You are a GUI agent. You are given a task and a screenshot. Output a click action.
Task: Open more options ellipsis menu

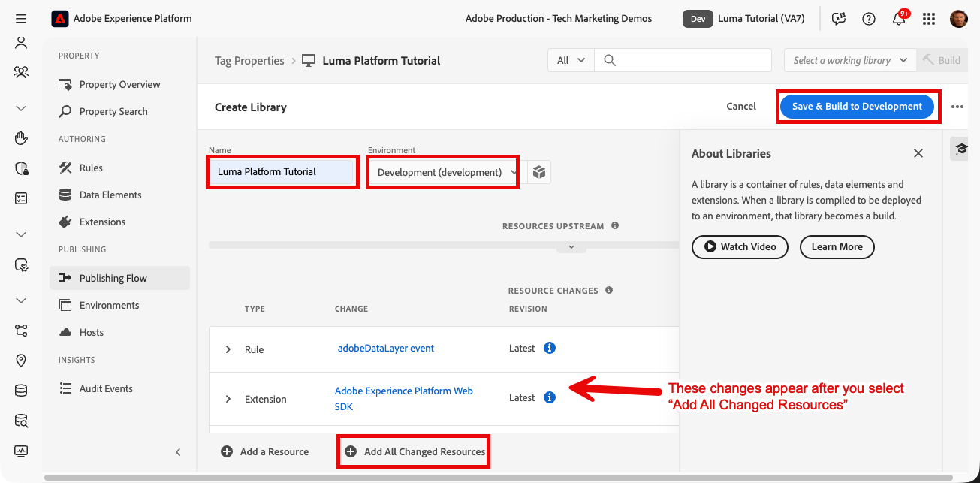pyautogui.click(x=957, y=107)
